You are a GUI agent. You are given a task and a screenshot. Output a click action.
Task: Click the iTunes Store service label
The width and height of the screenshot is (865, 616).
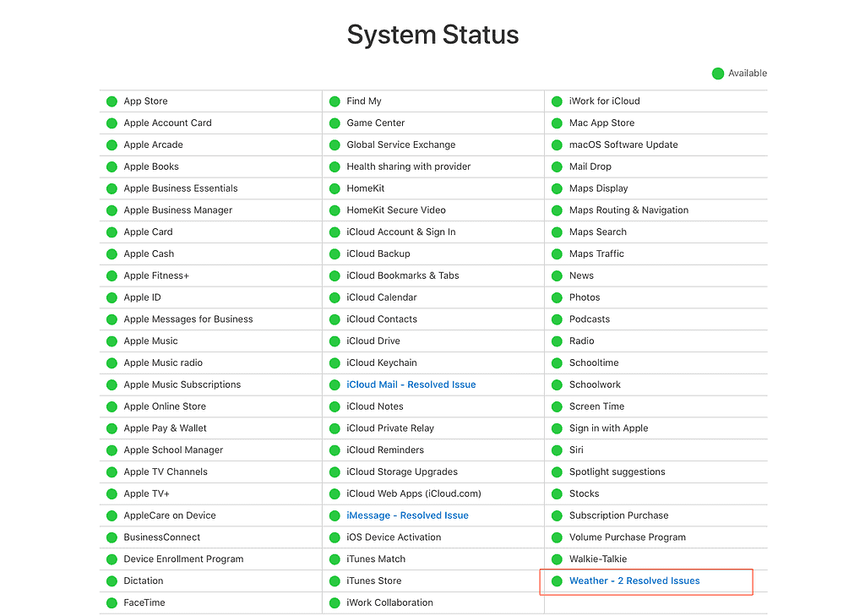(x=373, y=581)
